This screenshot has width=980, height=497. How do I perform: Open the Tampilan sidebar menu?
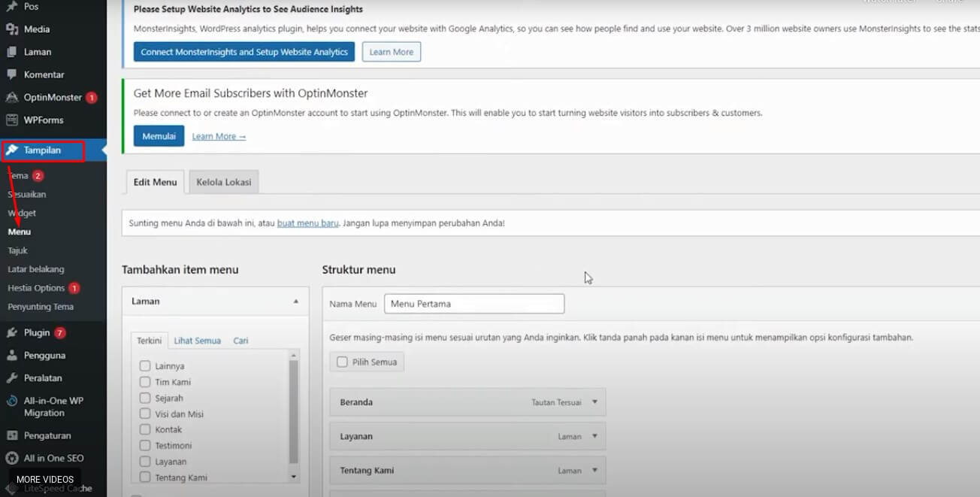click(43, 150)
